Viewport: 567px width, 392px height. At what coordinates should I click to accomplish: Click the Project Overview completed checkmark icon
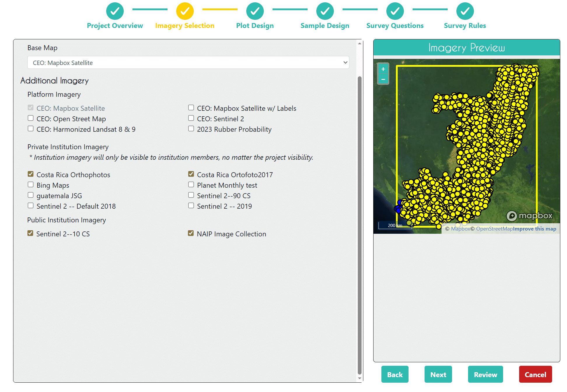tap(115, 11)
